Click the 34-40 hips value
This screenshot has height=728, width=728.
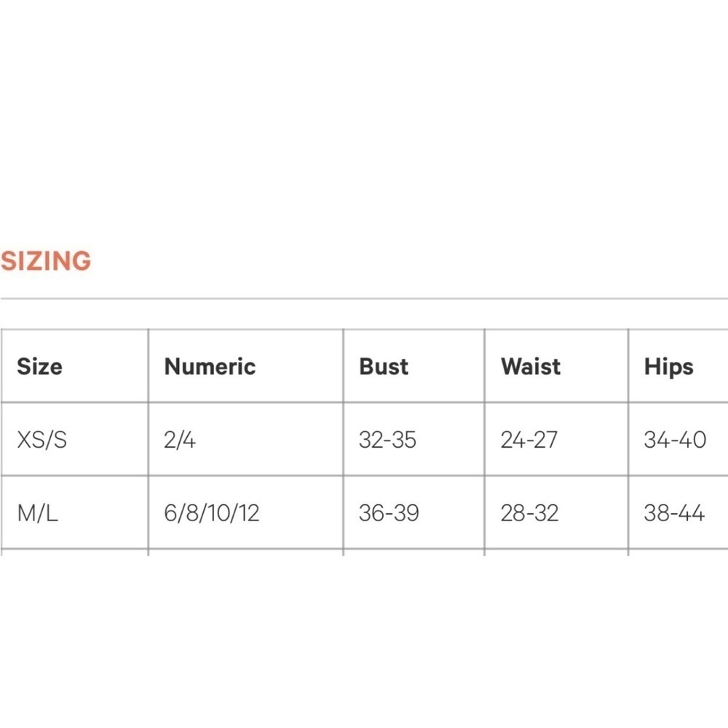pyautogui.click(x=675, y=439)
